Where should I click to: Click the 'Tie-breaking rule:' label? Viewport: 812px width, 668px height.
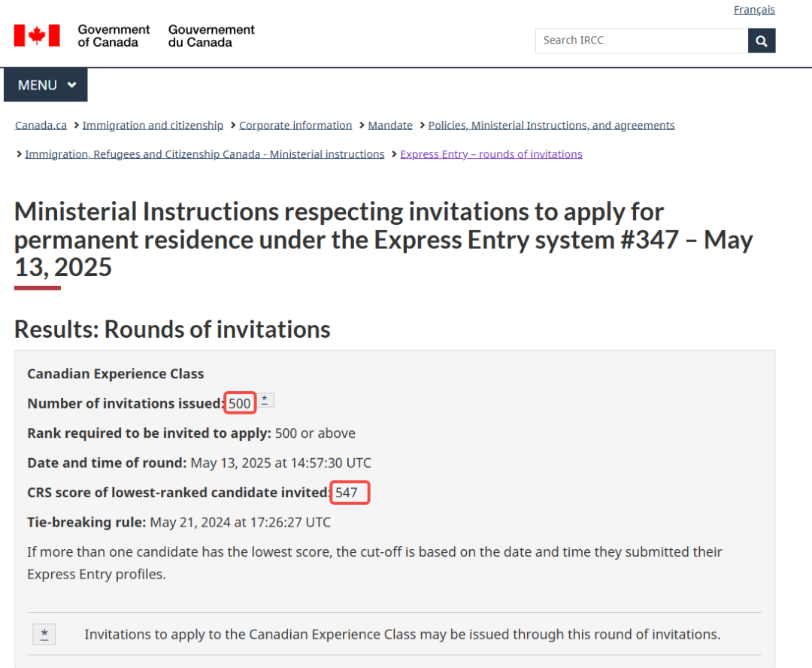click(x=86, y=522)
